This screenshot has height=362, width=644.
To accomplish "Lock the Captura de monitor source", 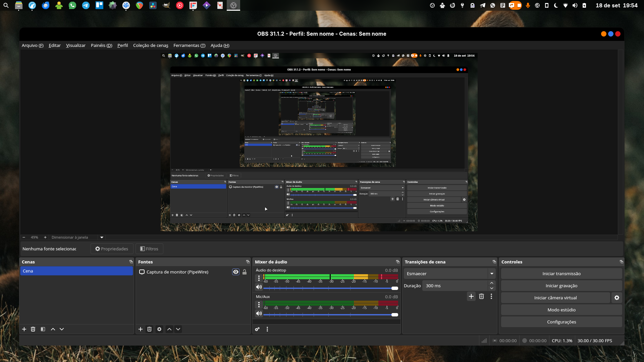I will [245, 272].
